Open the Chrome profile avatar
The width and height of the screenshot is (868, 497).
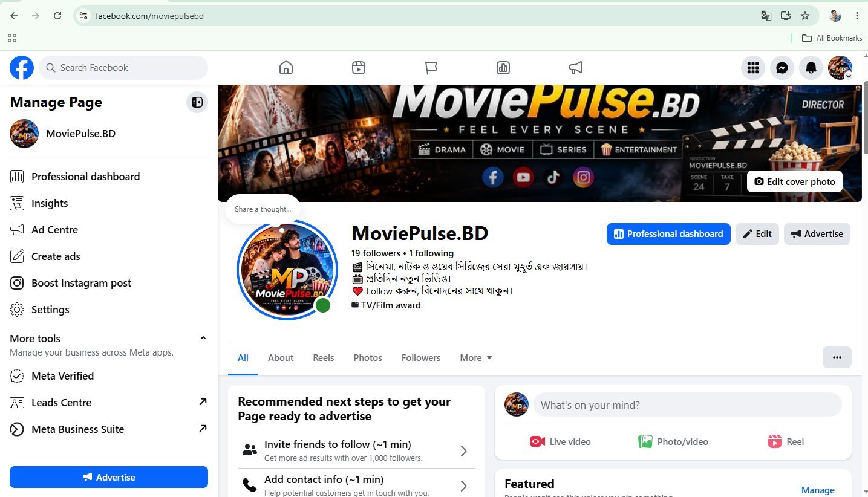(835, 16)
